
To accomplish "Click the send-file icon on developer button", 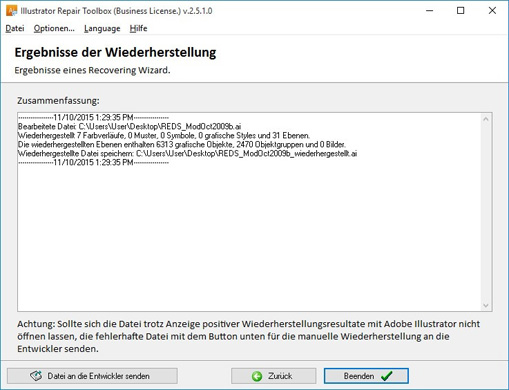I will pyautogui.click(x=36, y=376).
